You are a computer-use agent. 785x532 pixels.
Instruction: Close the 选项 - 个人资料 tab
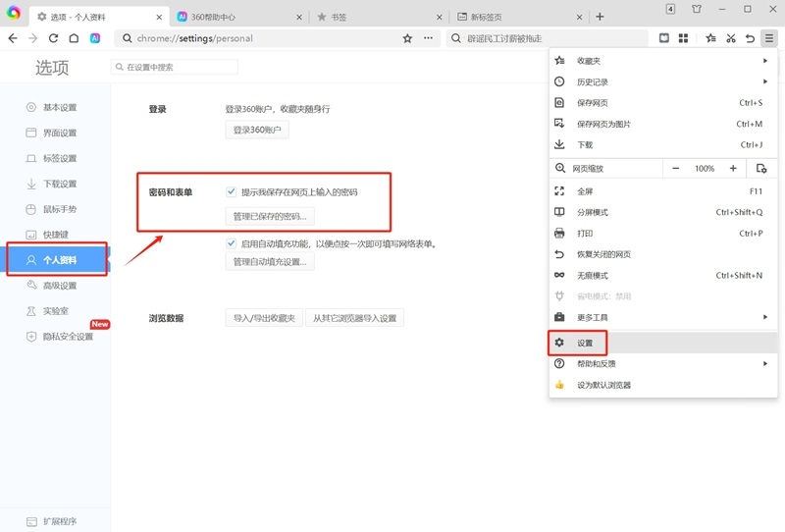159,17
